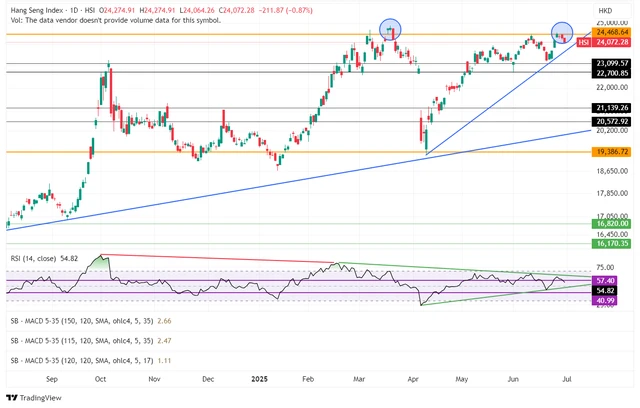Select the 21,139.26 price level label
The width and height of the screenshot is (640, 408).
[x=612, y=108]
